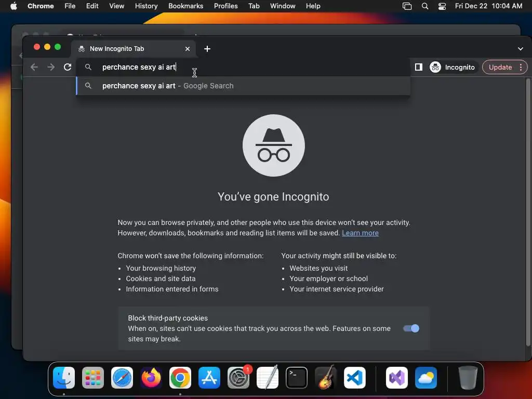Click the Stage Manager menu bar icon
This screenshot has height=399, width=532.
tap(407, 6)
